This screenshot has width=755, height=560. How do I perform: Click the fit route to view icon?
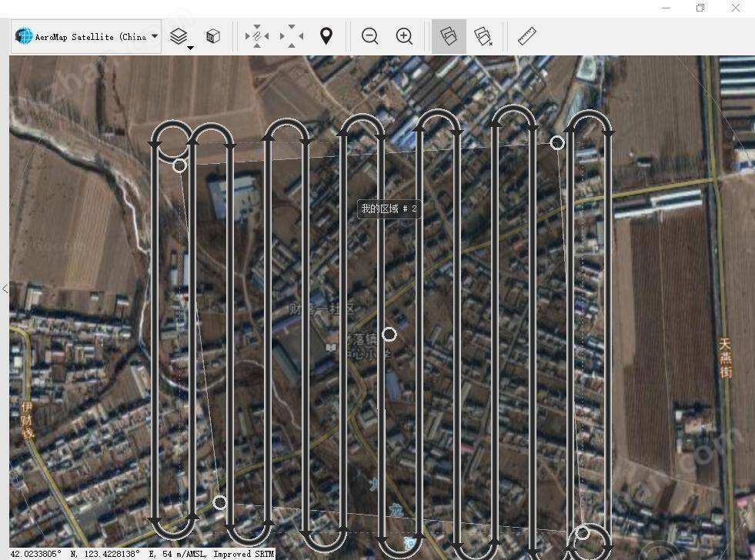coord(256,36)
